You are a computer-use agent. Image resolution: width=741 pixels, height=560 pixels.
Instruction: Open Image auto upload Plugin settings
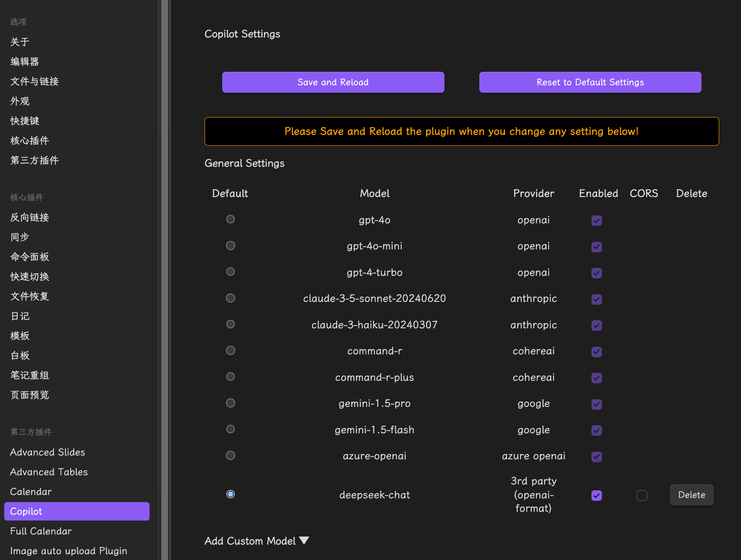coord(68,551)
